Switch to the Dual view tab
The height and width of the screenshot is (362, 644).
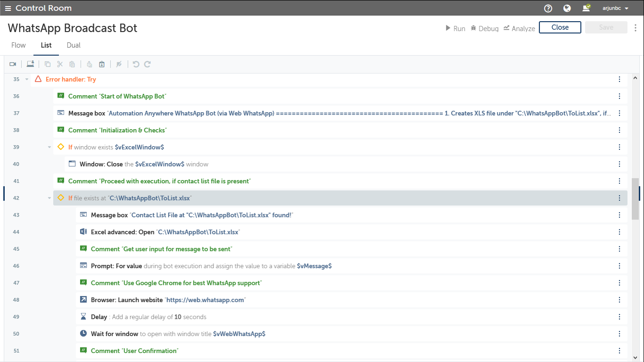point(74,45)
